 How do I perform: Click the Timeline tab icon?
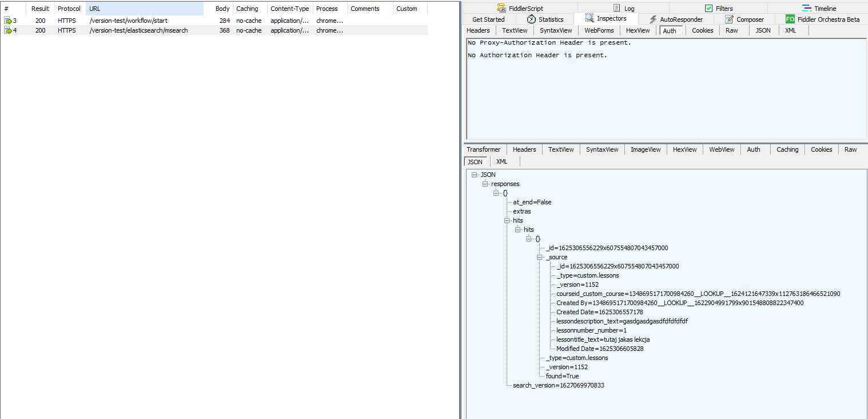[x=806, y=8]
